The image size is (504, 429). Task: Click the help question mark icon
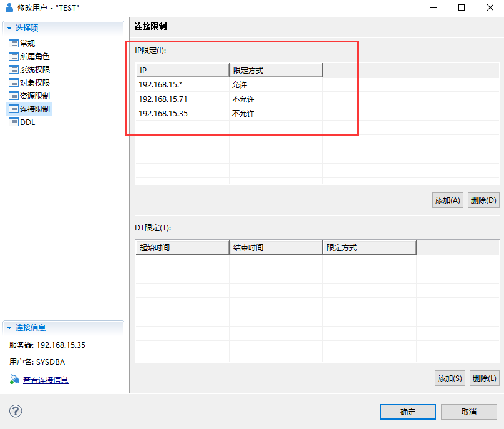(x=16, y=411)
